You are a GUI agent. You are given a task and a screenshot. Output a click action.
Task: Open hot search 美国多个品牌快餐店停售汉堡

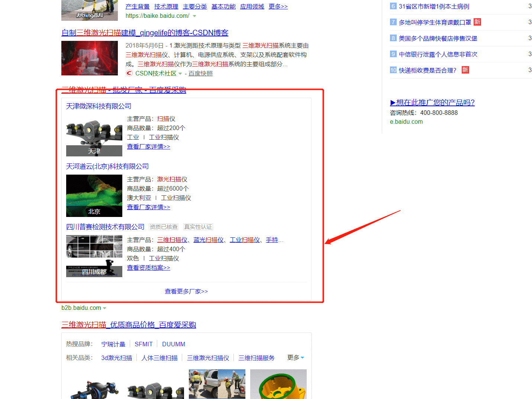pyautogui.click(x=438, y=39)
